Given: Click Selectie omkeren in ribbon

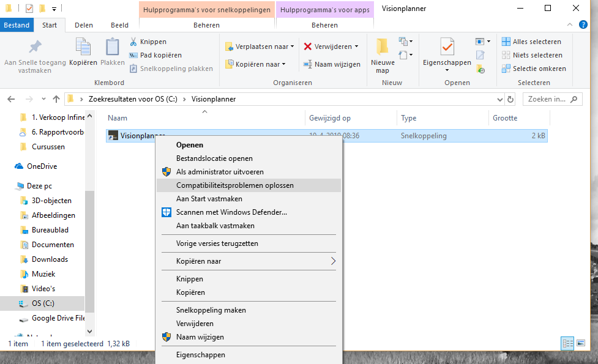Looking at the screenshot, I should tap(534, 69).
